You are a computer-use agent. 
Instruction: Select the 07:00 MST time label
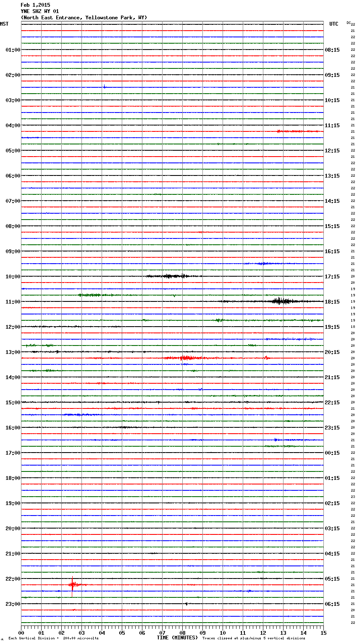pyautogui.click(x=13, y=201)
